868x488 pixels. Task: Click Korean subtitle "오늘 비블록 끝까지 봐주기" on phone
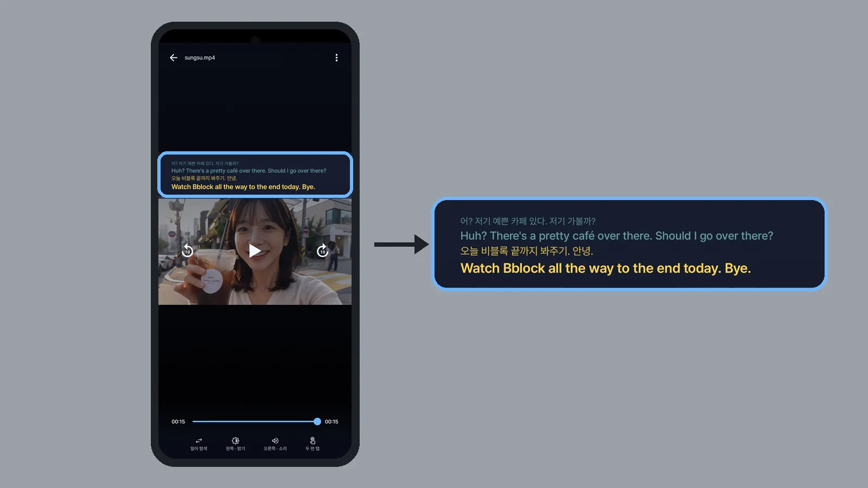(x=197, y=178)
